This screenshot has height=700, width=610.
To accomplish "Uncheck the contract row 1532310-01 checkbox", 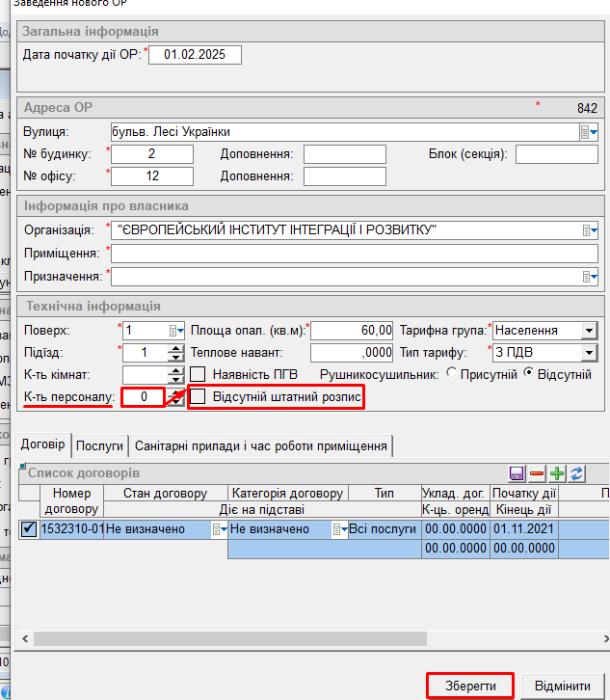I will 29,528.
